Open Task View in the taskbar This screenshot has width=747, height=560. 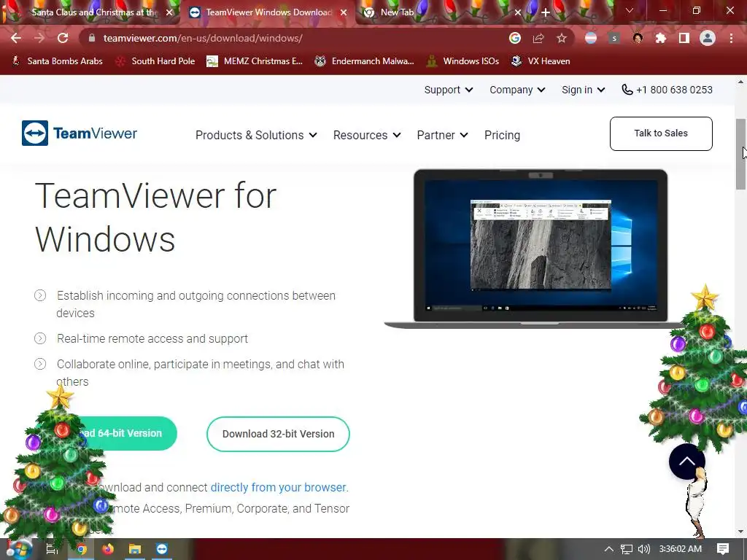pos(52,550)
